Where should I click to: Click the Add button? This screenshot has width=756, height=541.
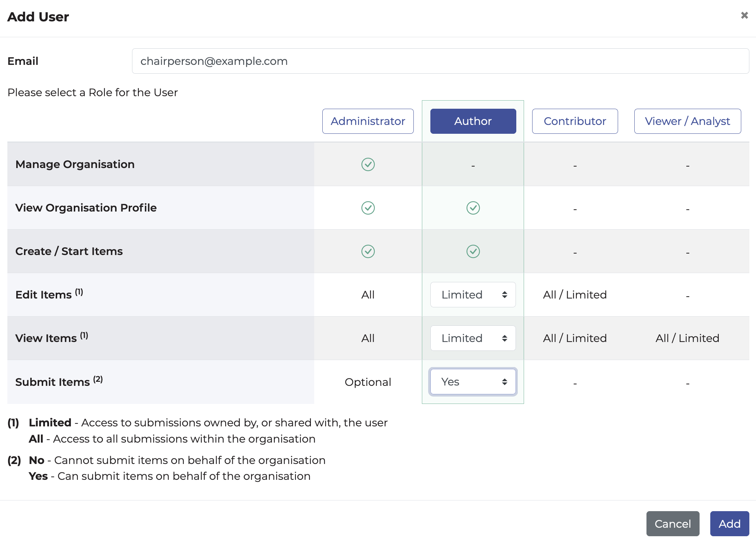[x=729, y=523]
